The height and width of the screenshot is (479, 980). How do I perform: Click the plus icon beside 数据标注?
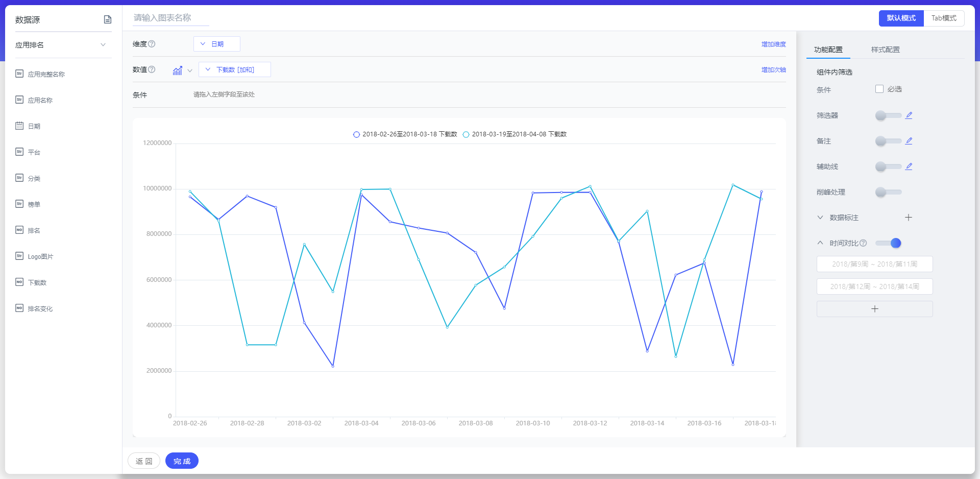click(909, 218)
